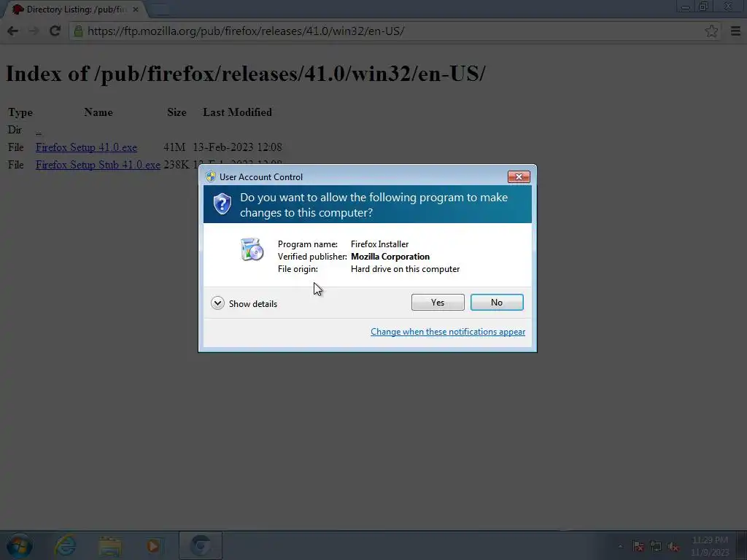Reload the browser page
Screen dimensions: 747x560
click(x=55, y=31)
